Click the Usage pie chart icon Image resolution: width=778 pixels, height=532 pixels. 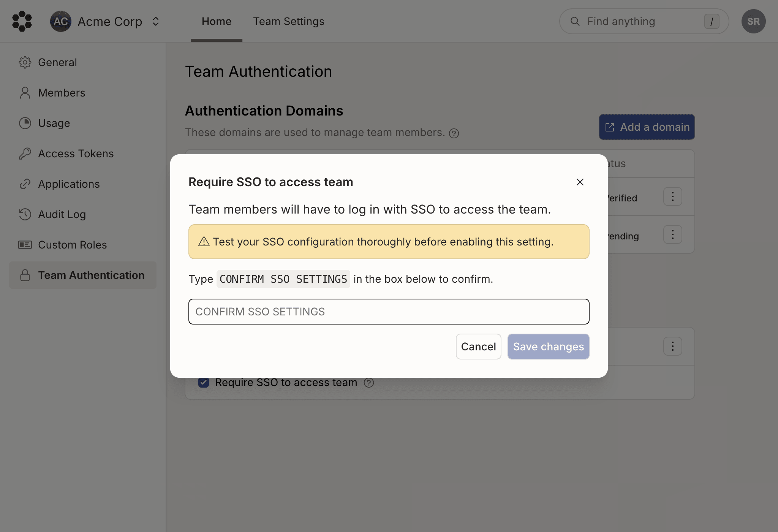(25, 123)
